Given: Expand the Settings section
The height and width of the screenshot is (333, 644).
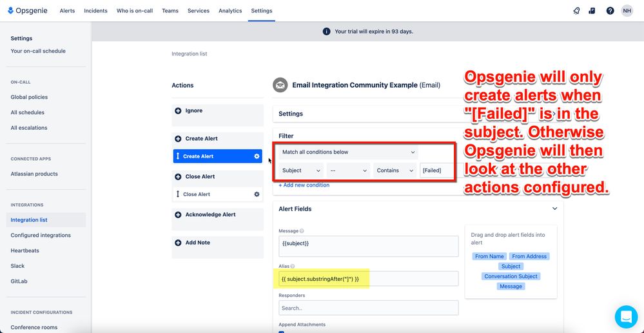Looking at the screenshot, I should tap(554, 114).
